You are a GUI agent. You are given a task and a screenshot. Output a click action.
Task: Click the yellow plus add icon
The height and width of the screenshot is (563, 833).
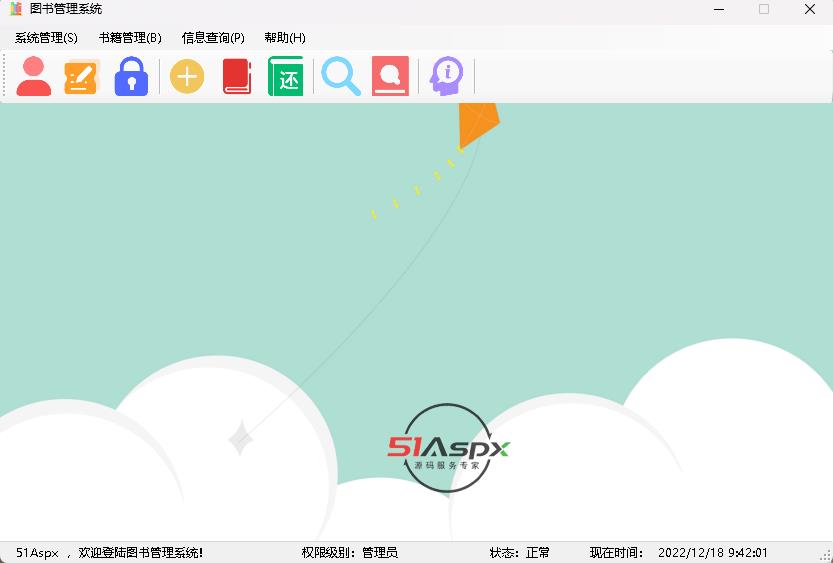(x=187, y=76)
